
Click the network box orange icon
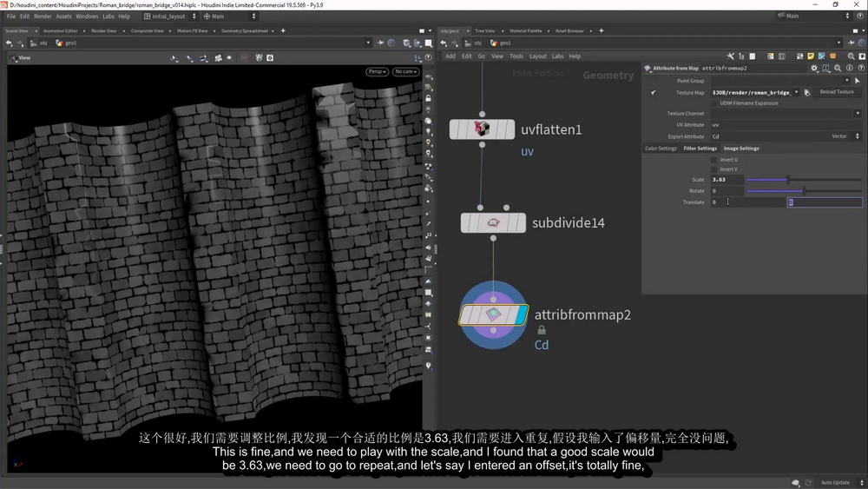(x=832, y=56)
